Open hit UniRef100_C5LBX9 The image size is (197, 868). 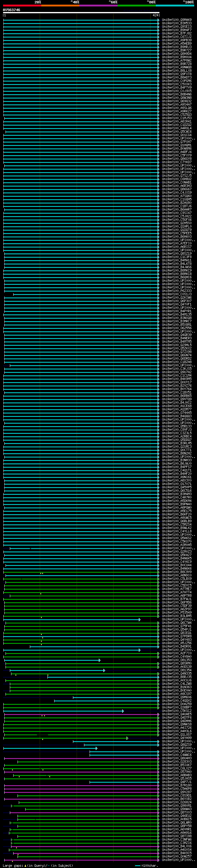(176, 579)
